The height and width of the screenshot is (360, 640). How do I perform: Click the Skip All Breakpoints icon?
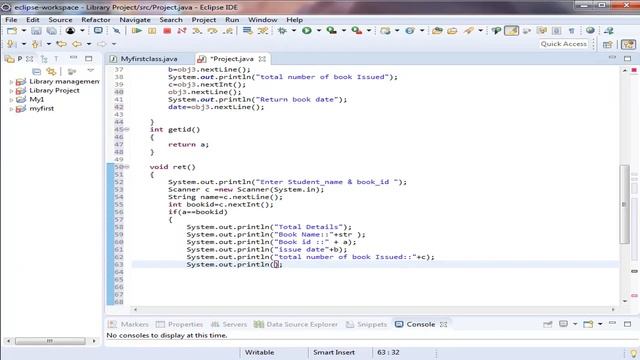click(116, 31)
